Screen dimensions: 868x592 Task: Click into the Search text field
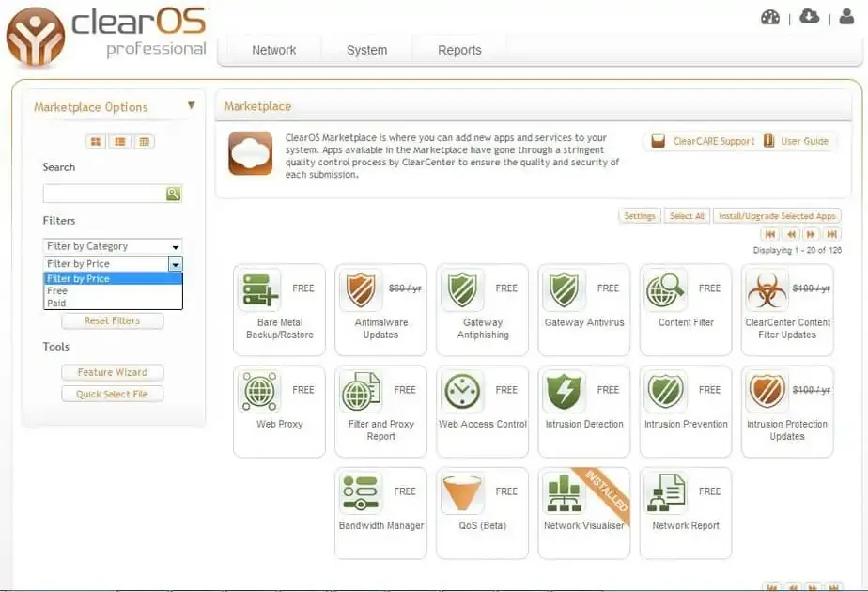[103, 194]
